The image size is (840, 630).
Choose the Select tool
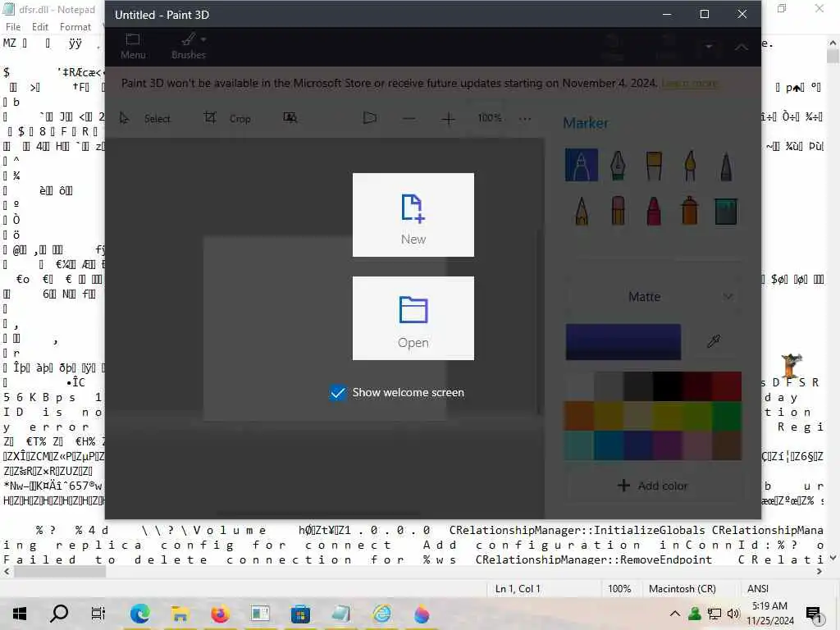[144, 118]
